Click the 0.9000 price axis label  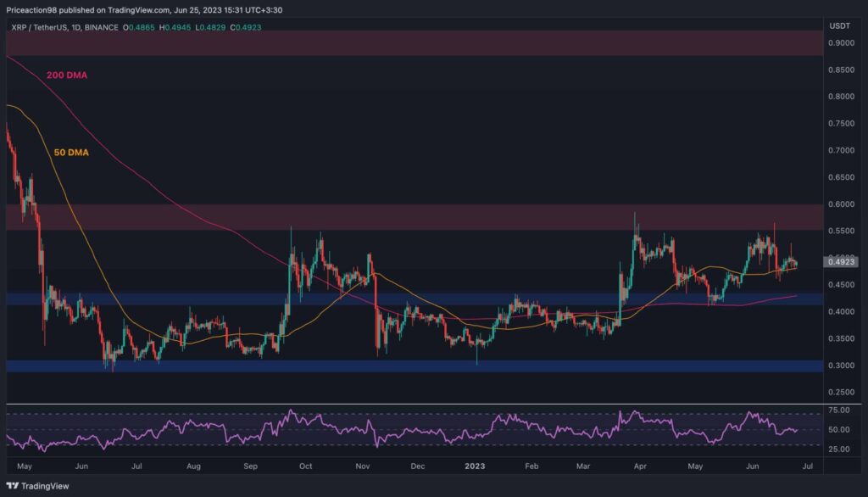point(841,42)
